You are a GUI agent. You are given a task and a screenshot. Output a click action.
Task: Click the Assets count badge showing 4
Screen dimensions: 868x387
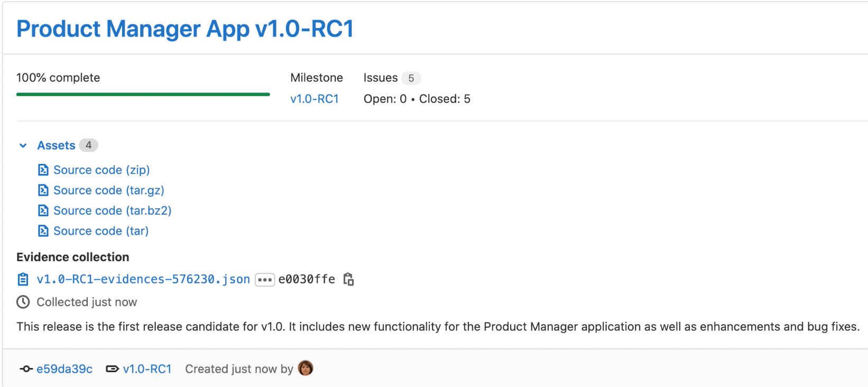(89, 145)
